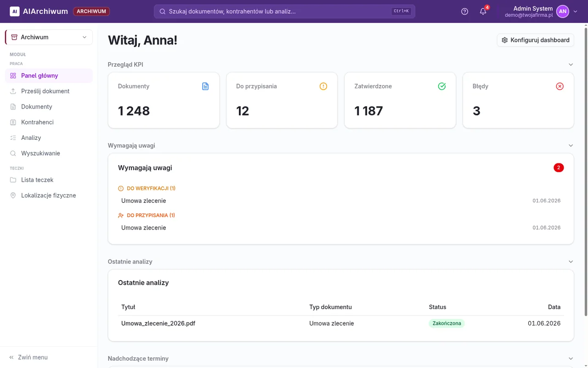Click the Lista teczek folder icon
The image size is (588, 368).
[x=13, y=180]
